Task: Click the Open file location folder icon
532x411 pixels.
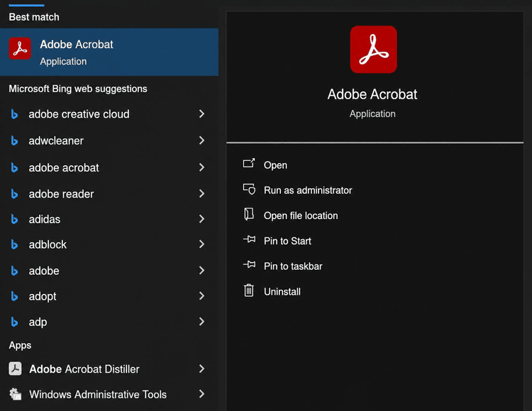Action: click(249, 214)
